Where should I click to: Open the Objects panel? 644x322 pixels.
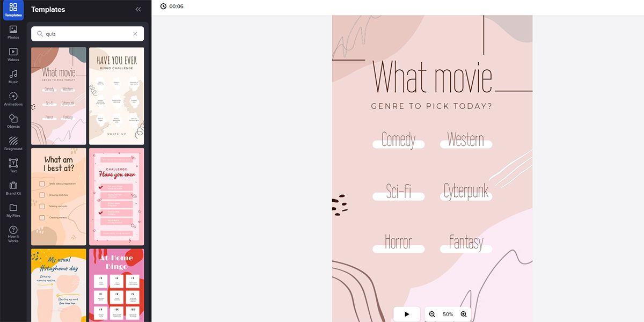pos(13,121)
